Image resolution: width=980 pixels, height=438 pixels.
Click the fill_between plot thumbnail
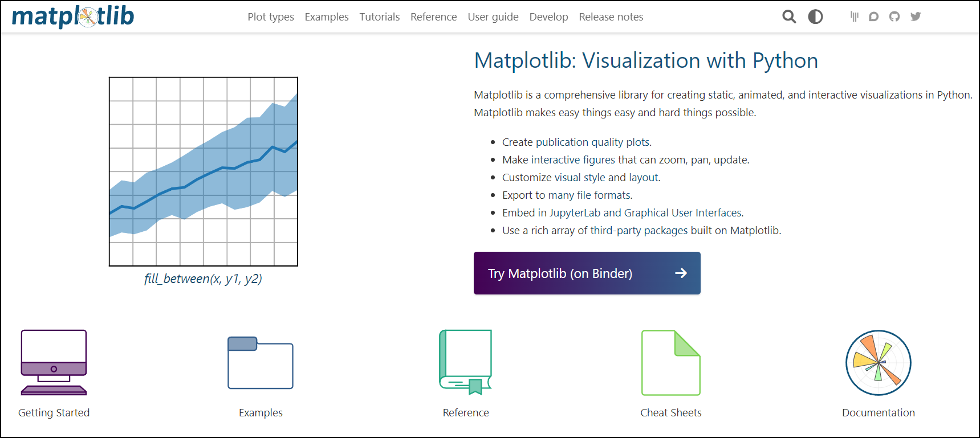coord(204,171)
